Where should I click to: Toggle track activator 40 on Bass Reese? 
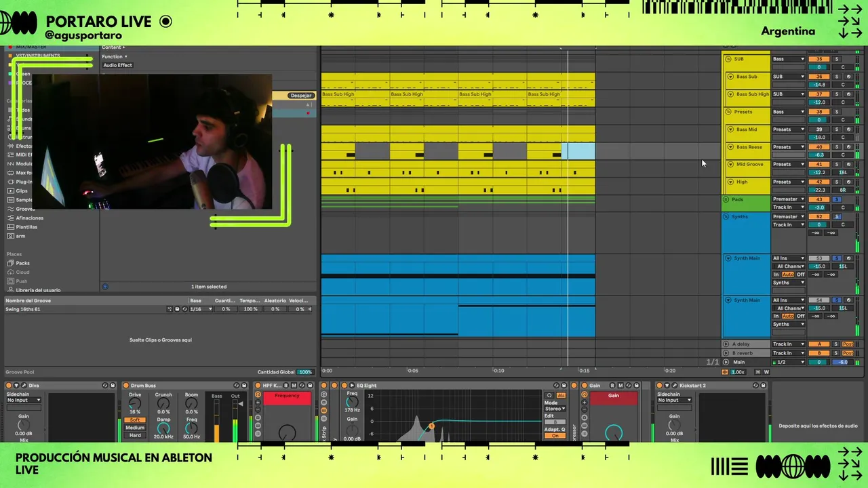[x=819, y=147]
